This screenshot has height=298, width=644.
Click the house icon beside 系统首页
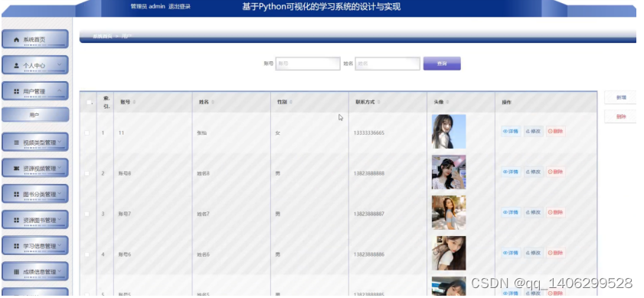point(16,40)
